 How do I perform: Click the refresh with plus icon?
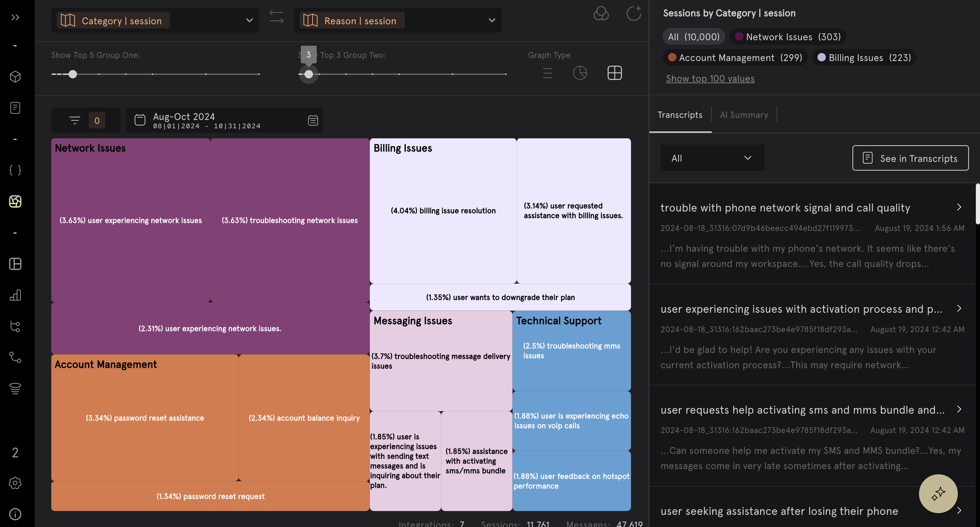634,13
